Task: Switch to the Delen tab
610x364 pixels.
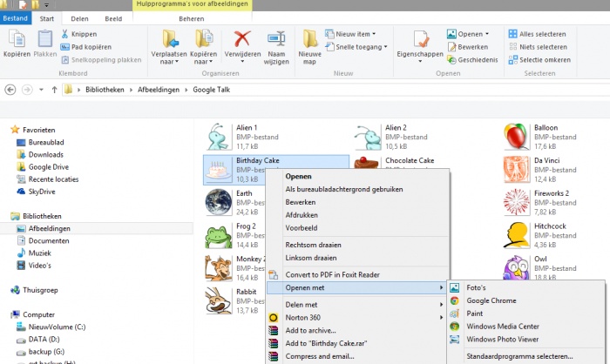Action: (x=80, y=18)
